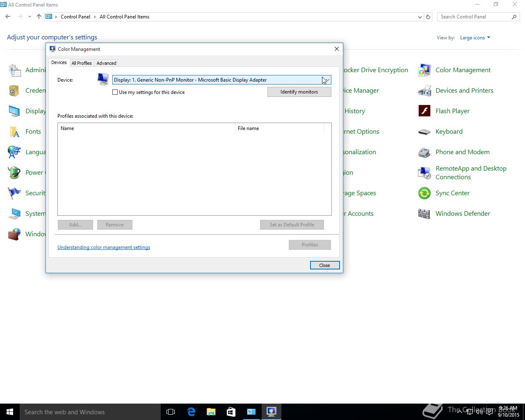Screen dimensions: 525x420
Task: Click the Identify monitors button
Action: pyautogui.click(x=299, y=92)
